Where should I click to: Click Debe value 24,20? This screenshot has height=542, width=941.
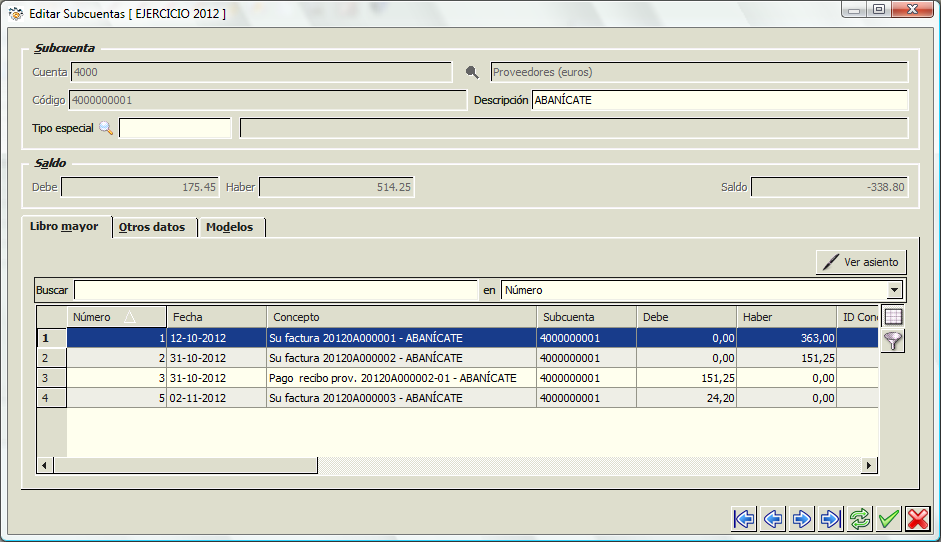(687, 398)
